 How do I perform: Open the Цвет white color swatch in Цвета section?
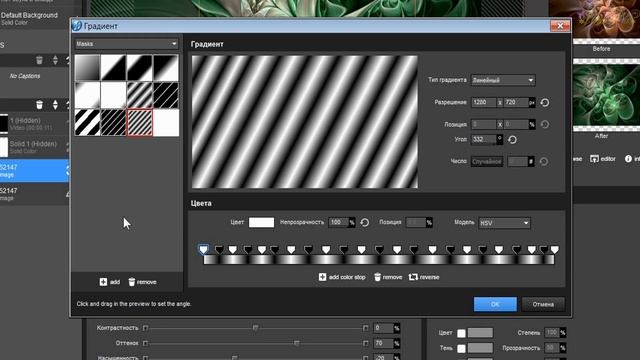(261, 222)
